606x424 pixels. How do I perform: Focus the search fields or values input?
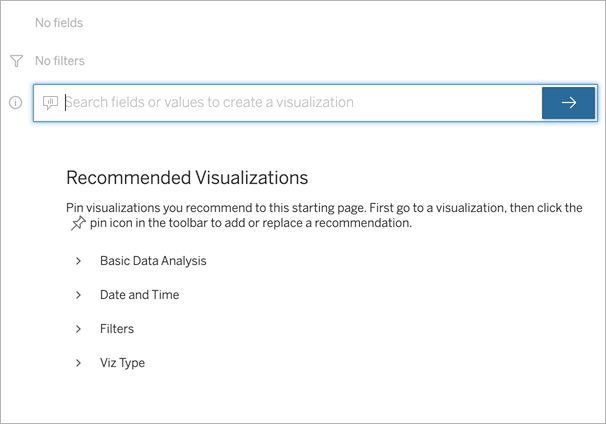coord(300,102)
